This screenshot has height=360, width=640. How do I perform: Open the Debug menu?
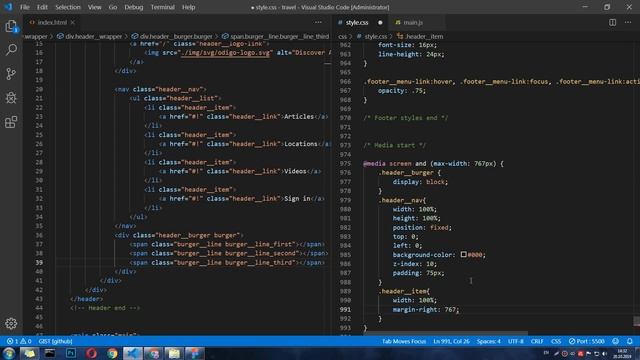click(133, 7)
